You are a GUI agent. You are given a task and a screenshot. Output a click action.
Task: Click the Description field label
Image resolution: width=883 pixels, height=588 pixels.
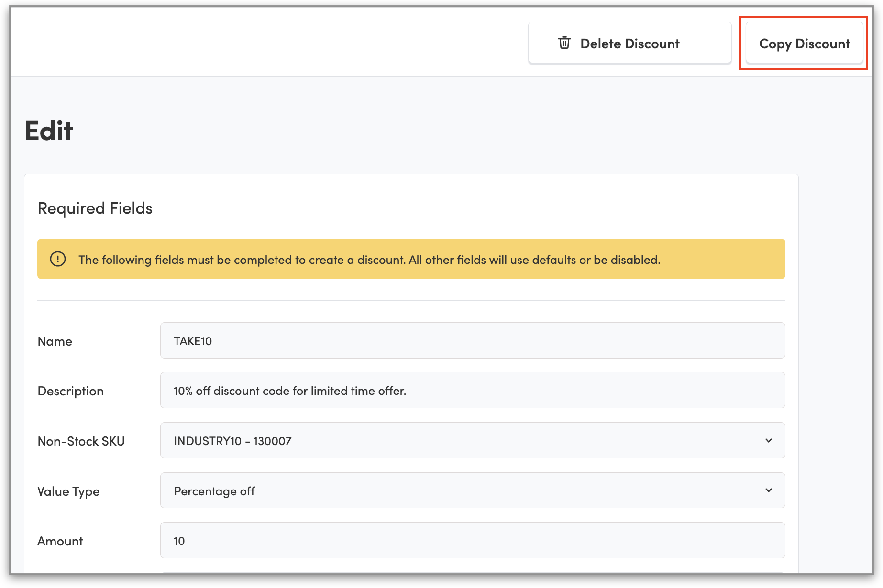click(x=70, y=391)
